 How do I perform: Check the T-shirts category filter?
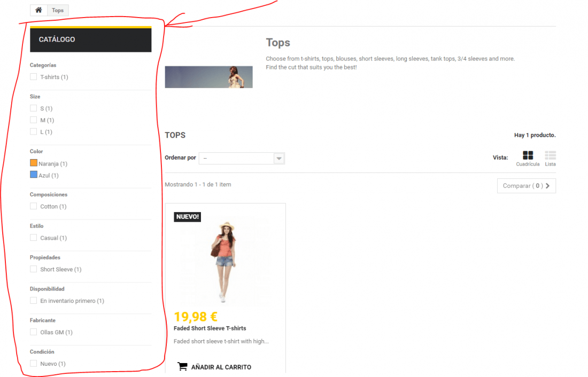pyautogui.click(x=33, y=77)
